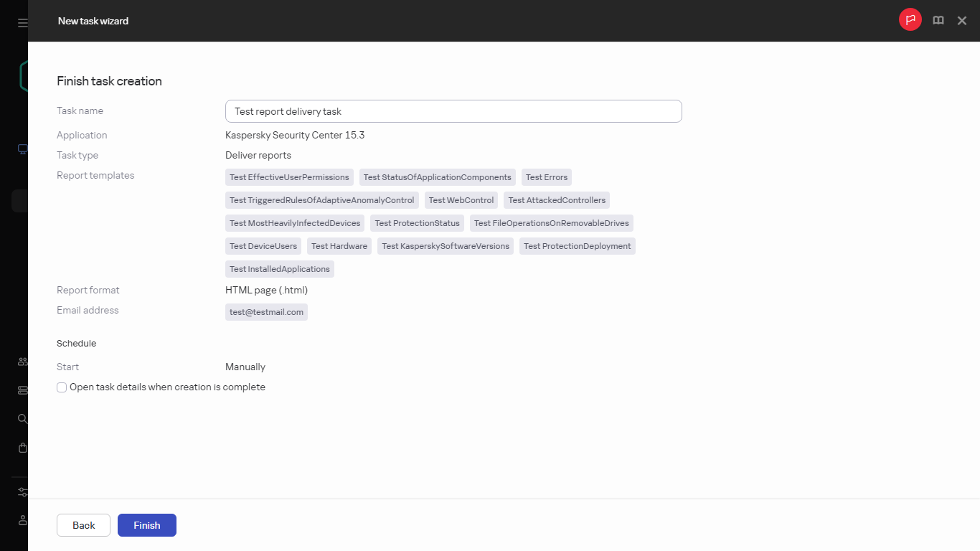Viewport: 980px width, 551px height.
Task: Select the Test WebControl report template chip
Action: click(x=461, y=200)
